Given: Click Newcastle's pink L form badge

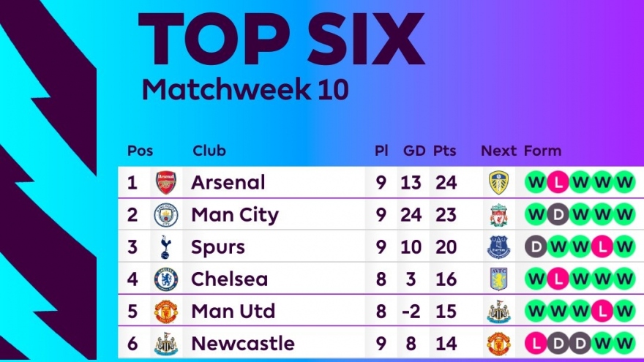Looking at the screenshot, I should coord(536,344).
